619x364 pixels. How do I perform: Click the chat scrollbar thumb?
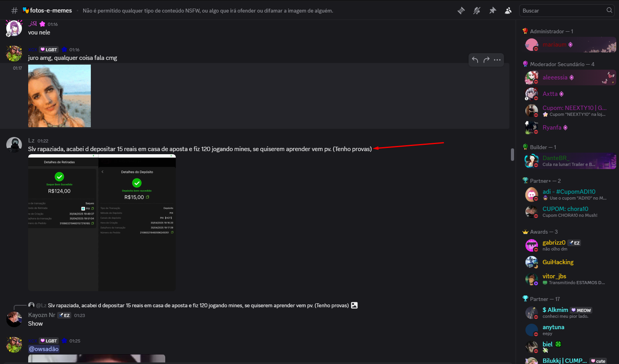tap(512, 155)
